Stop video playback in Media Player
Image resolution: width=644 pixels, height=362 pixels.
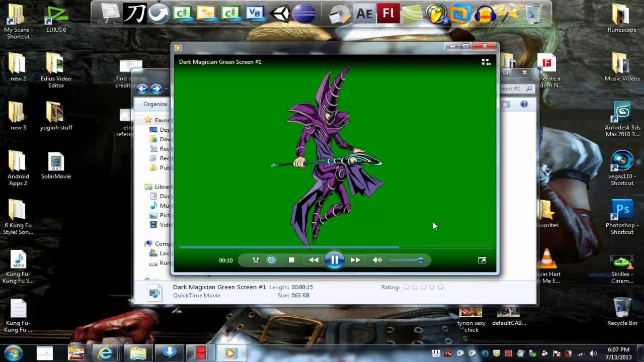[291, 260]
